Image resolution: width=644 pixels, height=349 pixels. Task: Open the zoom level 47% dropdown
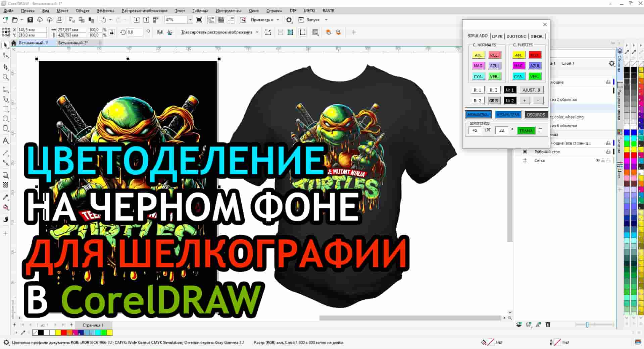190,20
